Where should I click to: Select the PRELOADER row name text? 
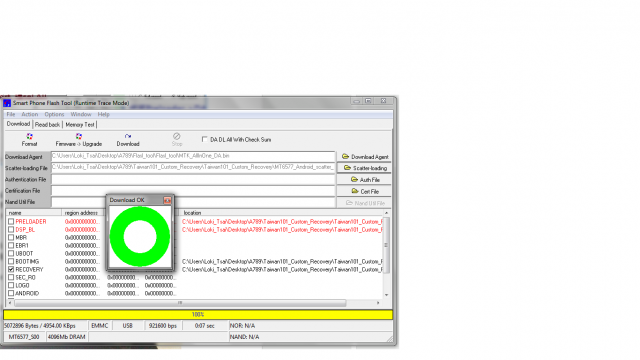[31, 222]
